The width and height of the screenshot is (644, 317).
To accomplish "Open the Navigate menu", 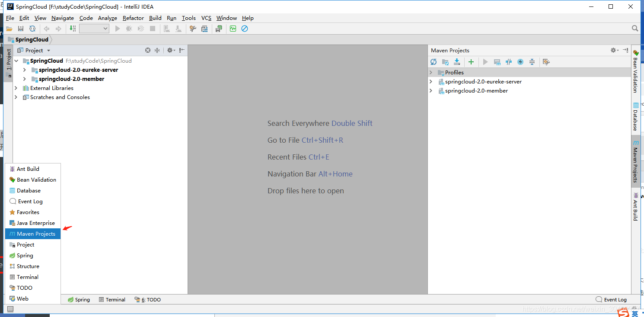I will click(63, 18).
